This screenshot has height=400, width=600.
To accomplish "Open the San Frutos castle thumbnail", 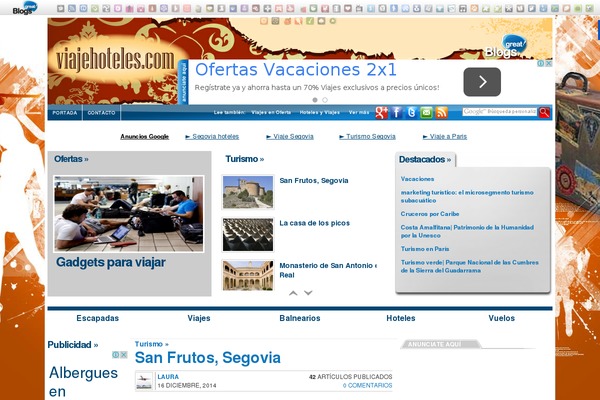I will coord(248,192).
